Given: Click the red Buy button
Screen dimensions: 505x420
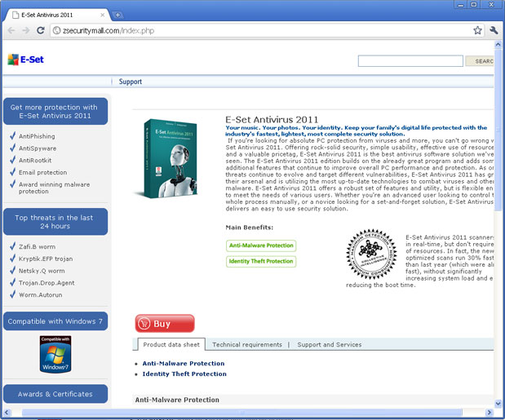Looking at the screenshot, I should [x=165, y=324].
